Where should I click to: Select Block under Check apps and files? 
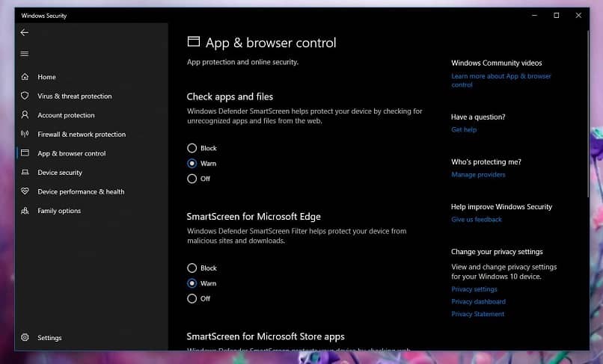(x=192, y=148)
